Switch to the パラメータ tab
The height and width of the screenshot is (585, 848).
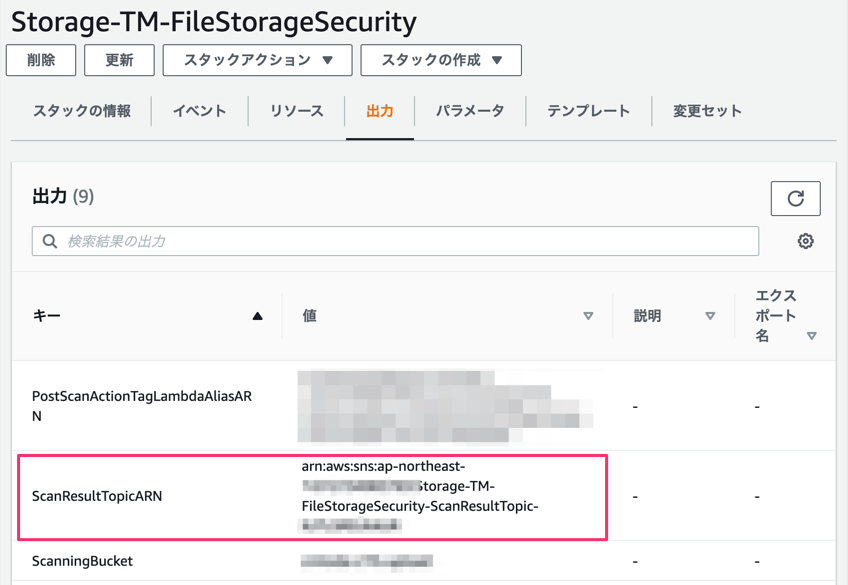472,112
